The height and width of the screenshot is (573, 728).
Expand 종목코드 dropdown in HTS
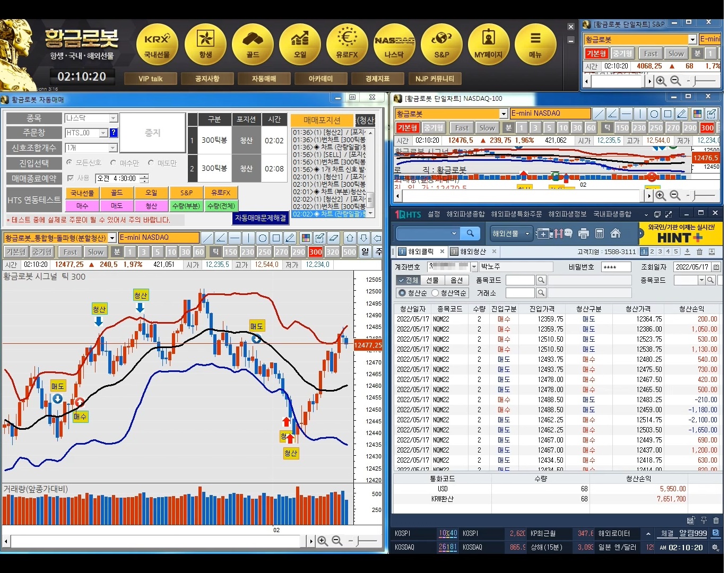click(x=701, y=280)
